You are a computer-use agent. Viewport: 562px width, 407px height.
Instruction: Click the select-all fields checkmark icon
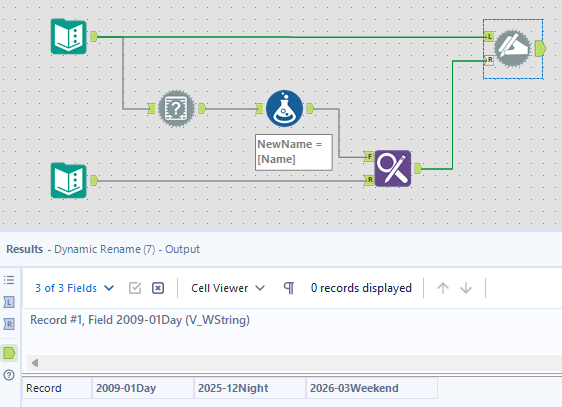click(x=135, y=288)
